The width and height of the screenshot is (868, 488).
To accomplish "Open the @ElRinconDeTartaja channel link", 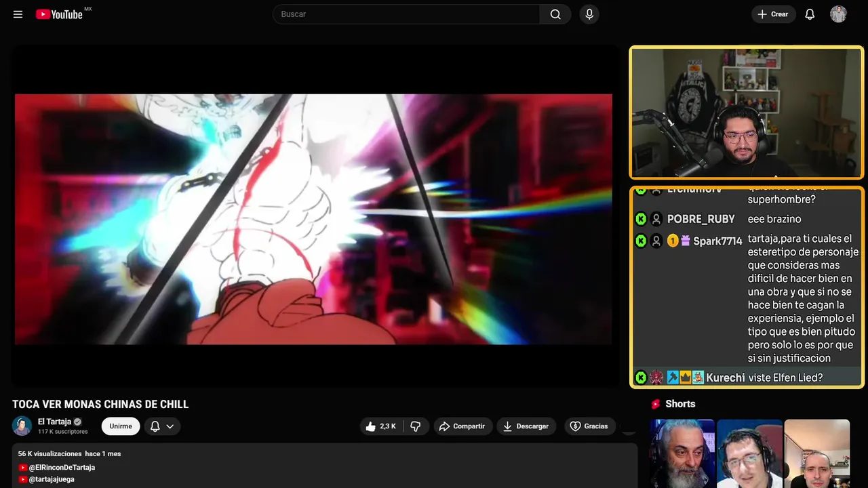I will click(62, 468).
